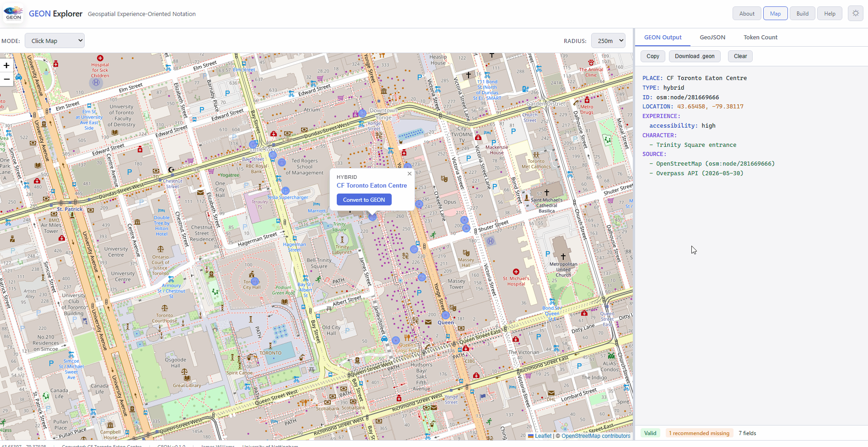Open the MODE Click Map dropdown

(54, 41)
